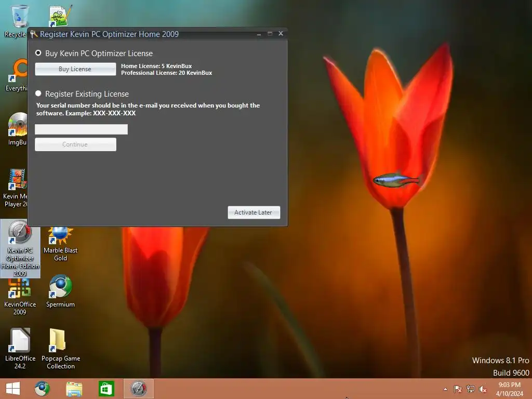This screenshot has height=399, width=532.
Task: Open the Notepad++ desktop shortcut icon
Action: coord(60,16)
